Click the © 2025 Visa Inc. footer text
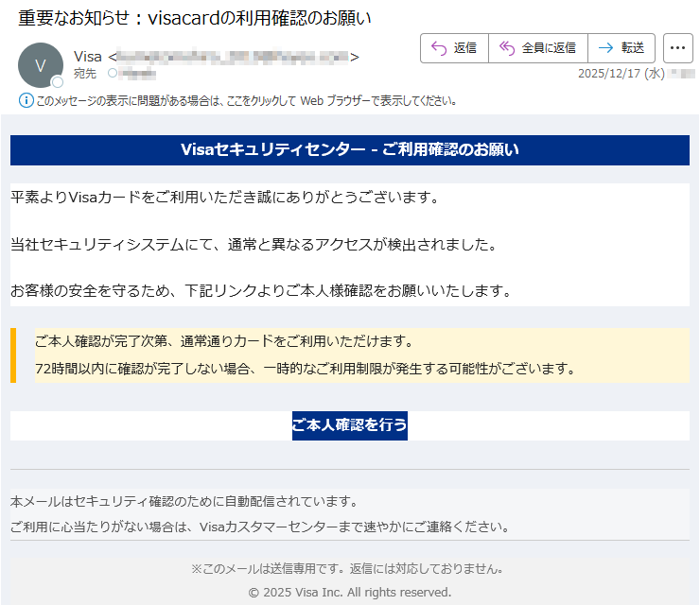This screenshot has height=605, width=700. click(349, 592)
